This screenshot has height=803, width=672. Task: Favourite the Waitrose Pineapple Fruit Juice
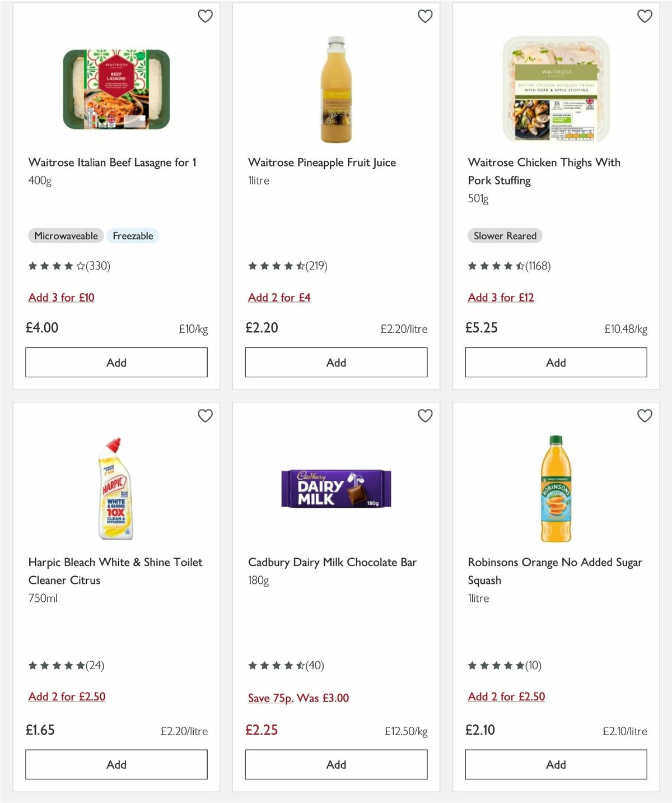[x=425, y=16]
